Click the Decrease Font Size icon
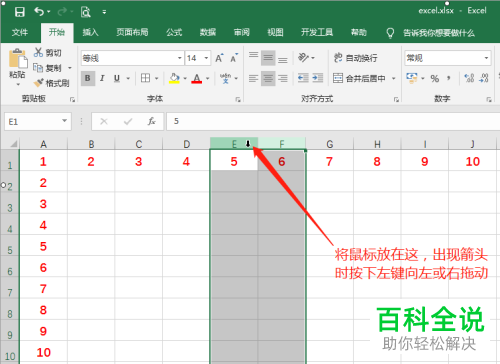The width and height of the screenshot is (500, 364). click(234, 58)
